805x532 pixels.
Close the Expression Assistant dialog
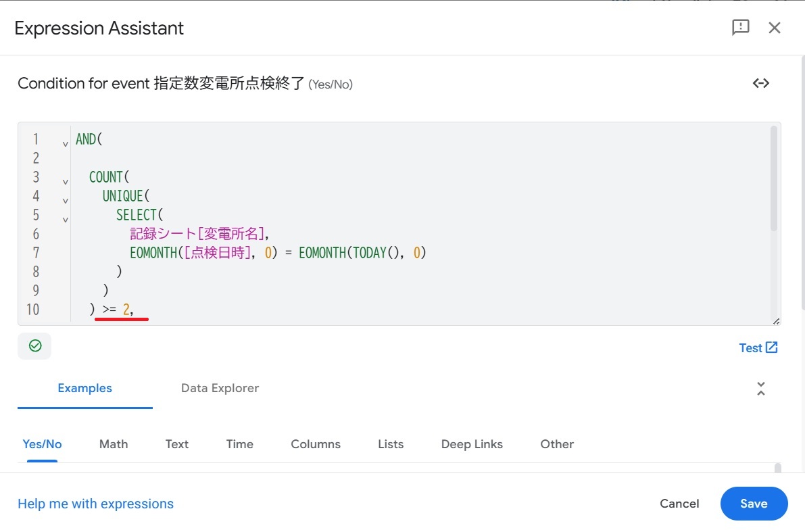775,28
